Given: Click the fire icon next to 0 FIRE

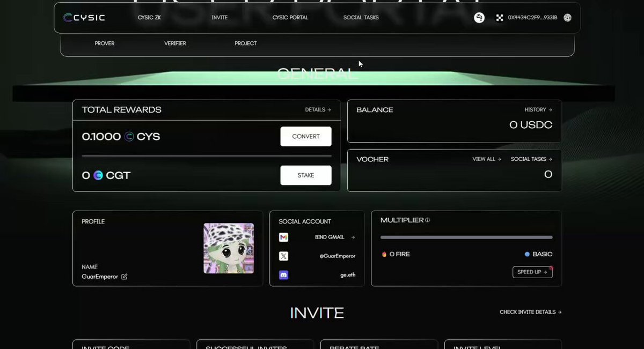Looking at the screenshot, I should [x=384, y=254].
